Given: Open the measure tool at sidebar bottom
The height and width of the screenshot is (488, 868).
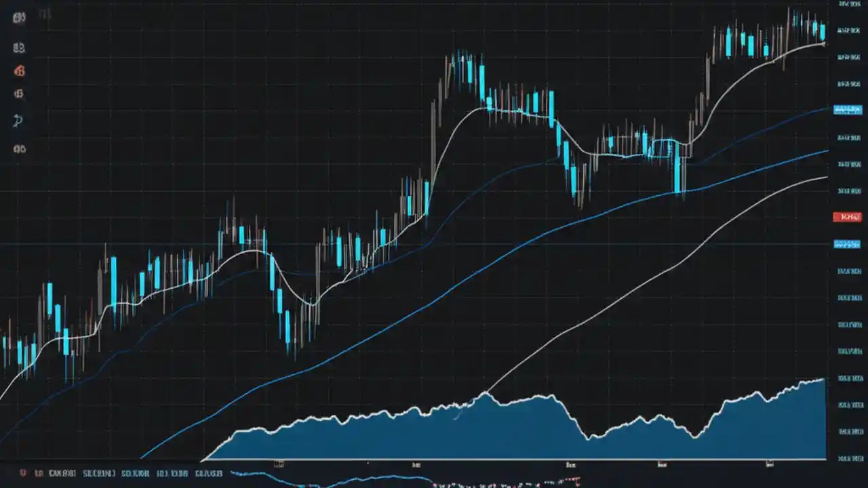Looking at the screenshot, I should click(19, 148).
